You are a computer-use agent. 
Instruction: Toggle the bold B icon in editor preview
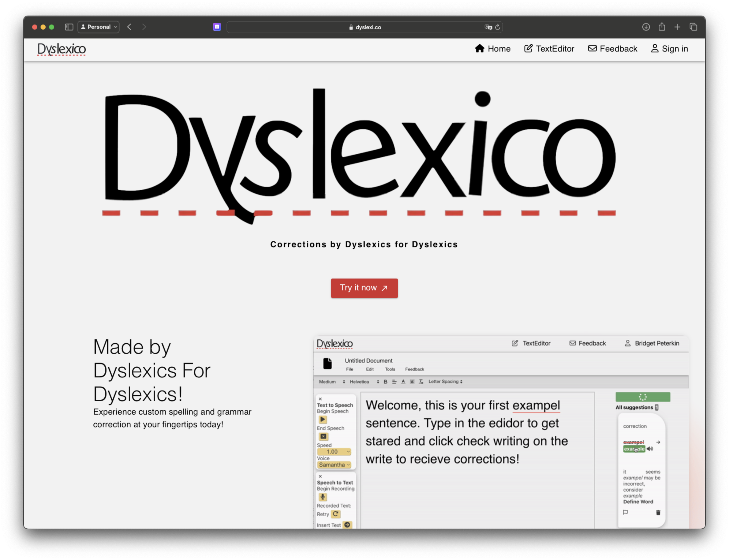385,382
